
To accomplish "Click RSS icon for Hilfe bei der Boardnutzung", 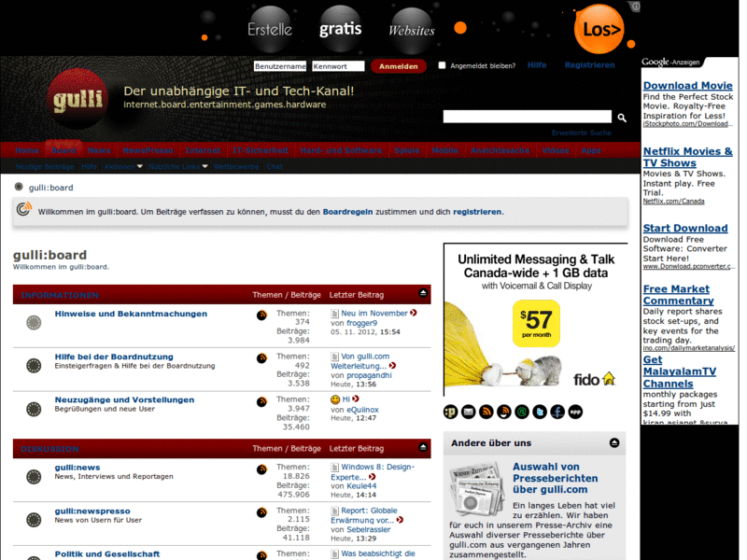I will pyautogui.click(x=261, y=358).
